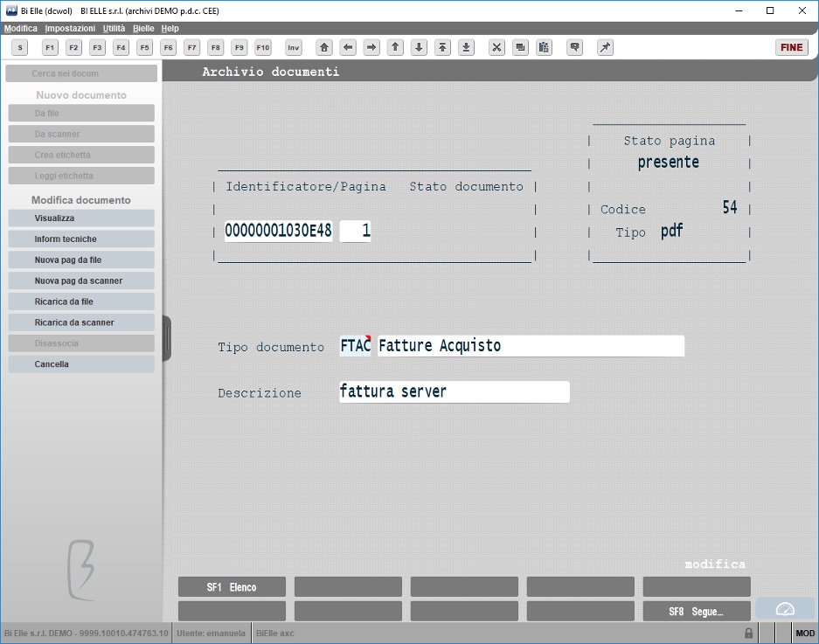Image resolution: width=819 pixels, height=644 pixels.
Task: Click the up-arrow-with-bar (page up) icon
Action: coord(442,47)
